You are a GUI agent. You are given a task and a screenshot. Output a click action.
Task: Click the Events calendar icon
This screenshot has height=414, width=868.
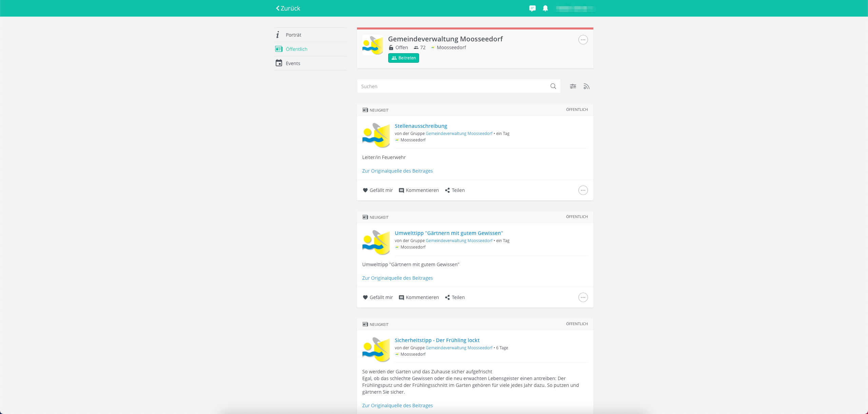tap(279, 63)
